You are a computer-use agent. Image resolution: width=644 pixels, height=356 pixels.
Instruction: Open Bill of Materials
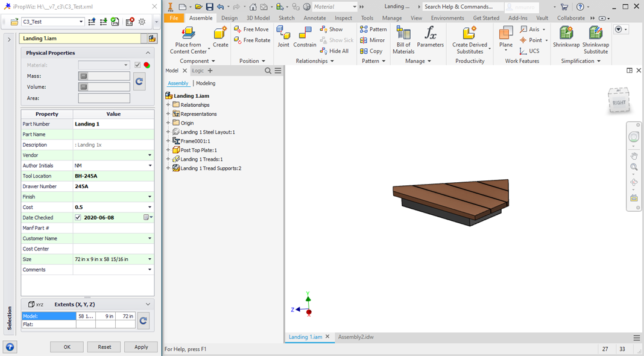click(x=403, y=40)
